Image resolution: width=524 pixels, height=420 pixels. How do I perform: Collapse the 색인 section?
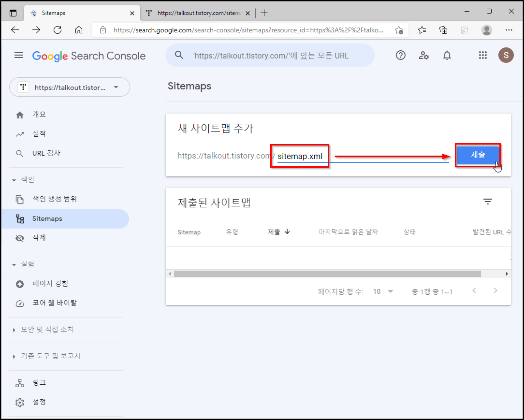(14, 180)
